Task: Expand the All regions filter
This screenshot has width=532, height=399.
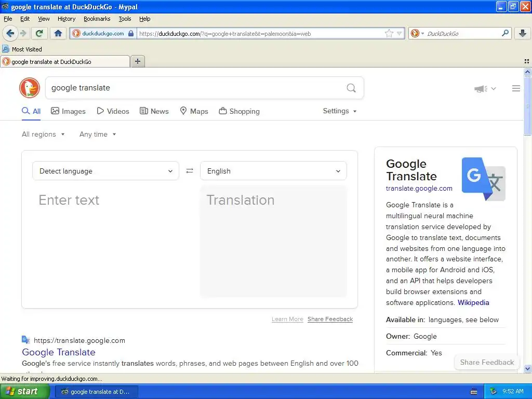Action: click(43, 135)
